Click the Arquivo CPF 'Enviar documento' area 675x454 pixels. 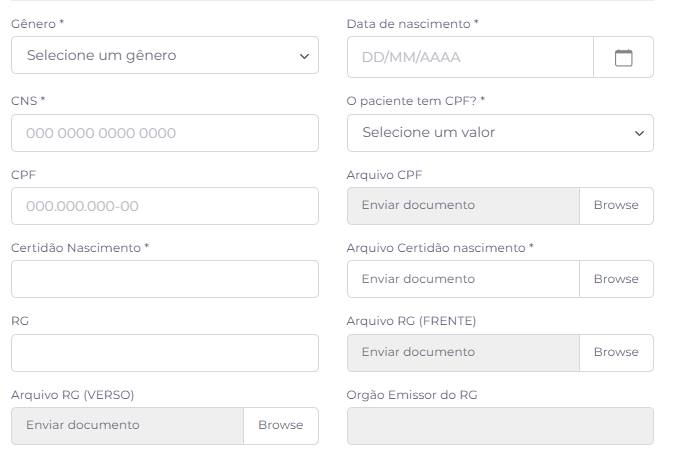click(x=463, y=206)
